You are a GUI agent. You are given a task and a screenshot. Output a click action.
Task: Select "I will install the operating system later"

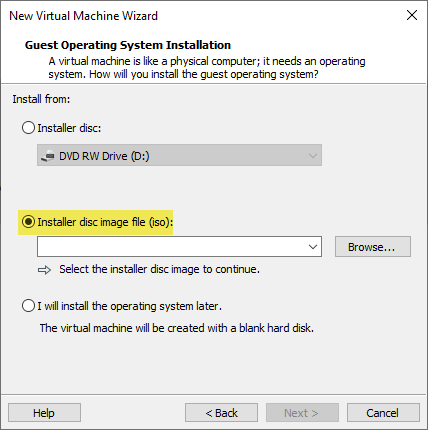click(x=28, y=306)
